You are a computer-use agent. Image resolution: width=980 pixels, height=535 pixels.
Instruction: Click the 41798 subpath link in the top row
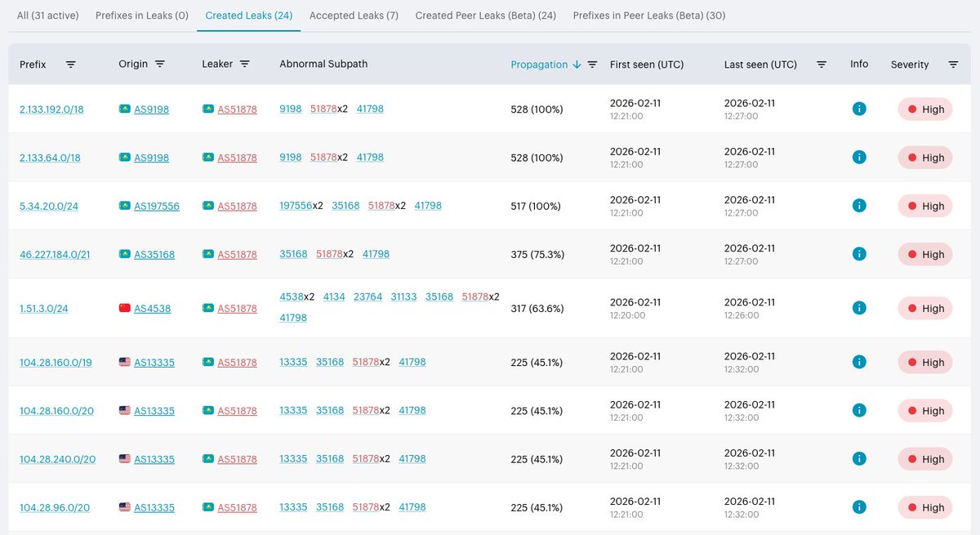click(x=370, y=108)
